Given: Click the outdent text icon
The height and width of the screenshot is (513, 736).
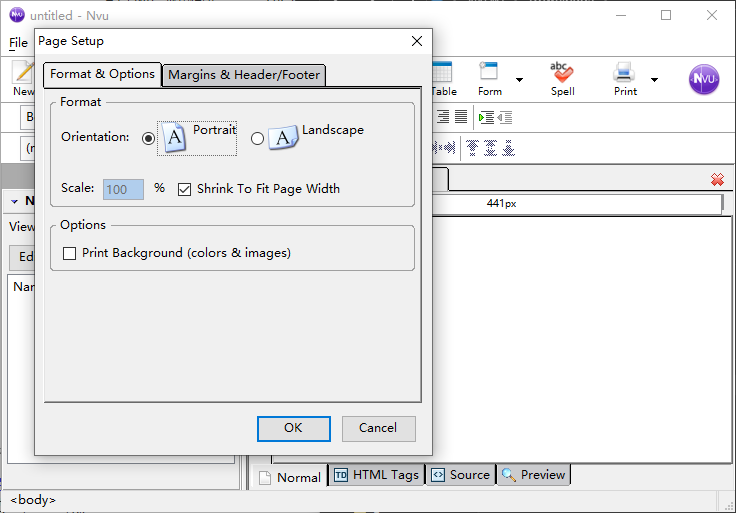Looking at the screenshot, I should pos(505,117).
